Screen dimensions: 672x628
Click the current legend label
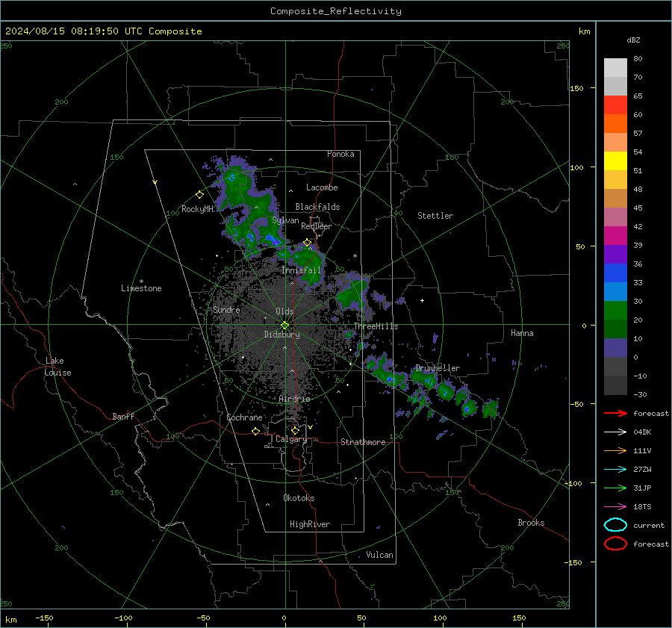pyautogui.click(x=649, y=525)
